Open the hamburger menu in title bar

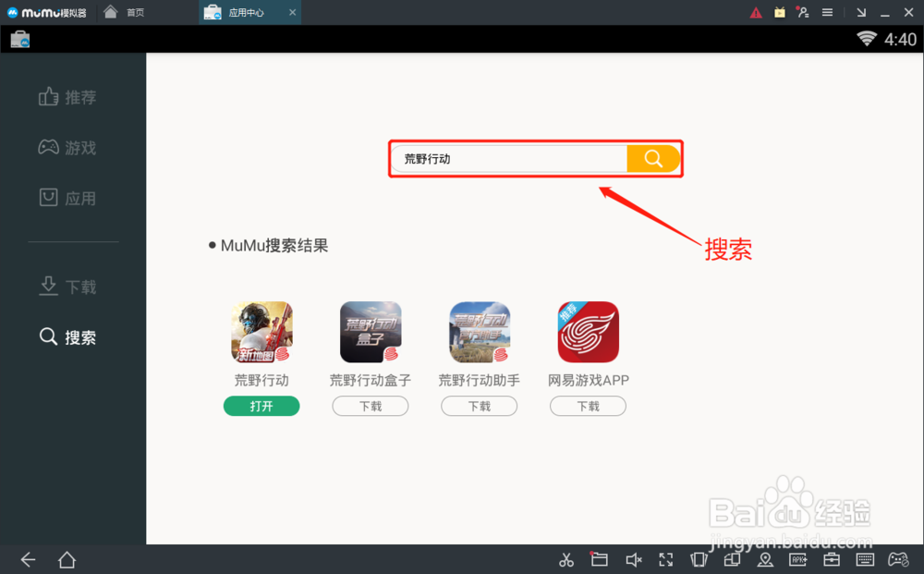[x=827, y=12]
